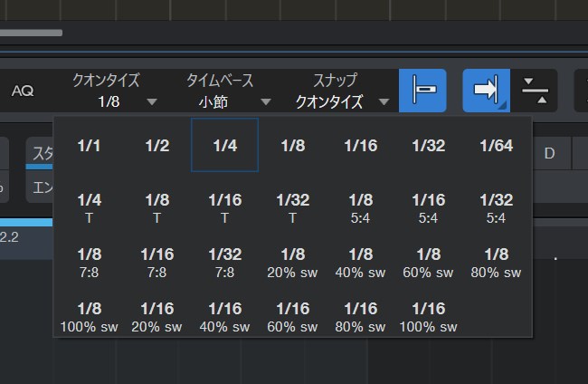588x384 pixels.
Task: Click the horizontal scrollbar thumb at top
Action: (32, 33)
